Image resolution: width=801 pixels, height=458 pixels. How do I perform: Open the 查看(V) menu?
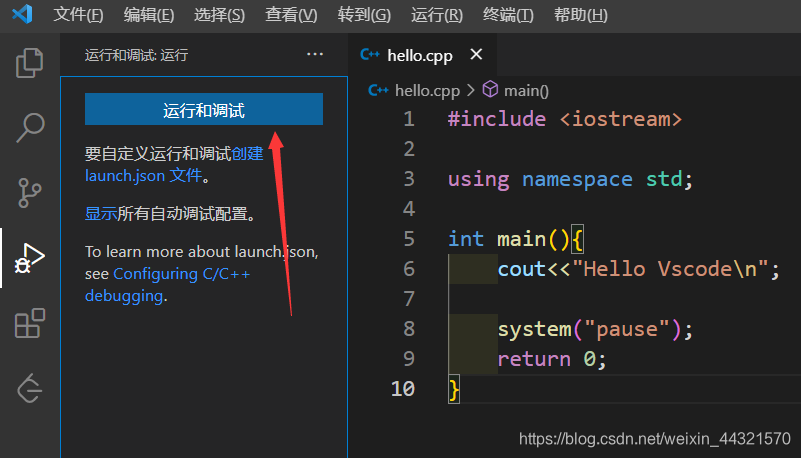(291, 15)
